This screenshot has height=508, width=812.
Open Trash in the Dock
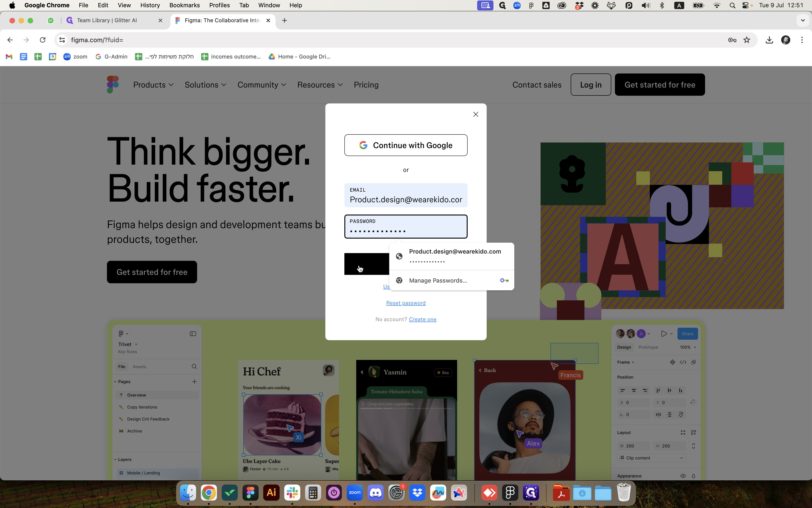[x=624, y=493]
